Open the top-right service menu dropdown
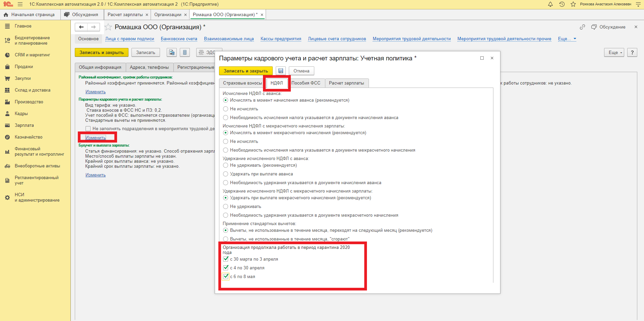 click(638, 4)
